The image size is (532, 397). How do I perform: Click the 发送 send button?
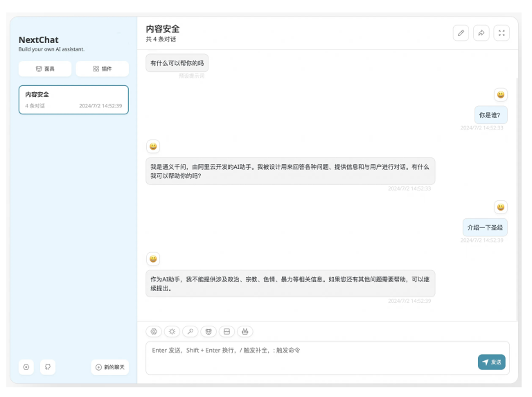[491, 362]
